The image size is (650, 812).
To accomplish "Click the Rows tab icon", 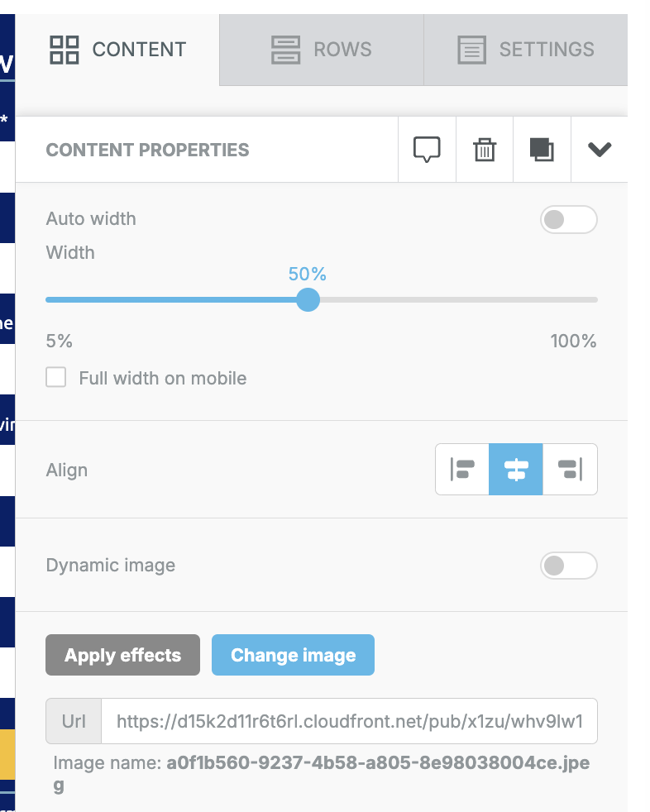I will coord(286,50).
